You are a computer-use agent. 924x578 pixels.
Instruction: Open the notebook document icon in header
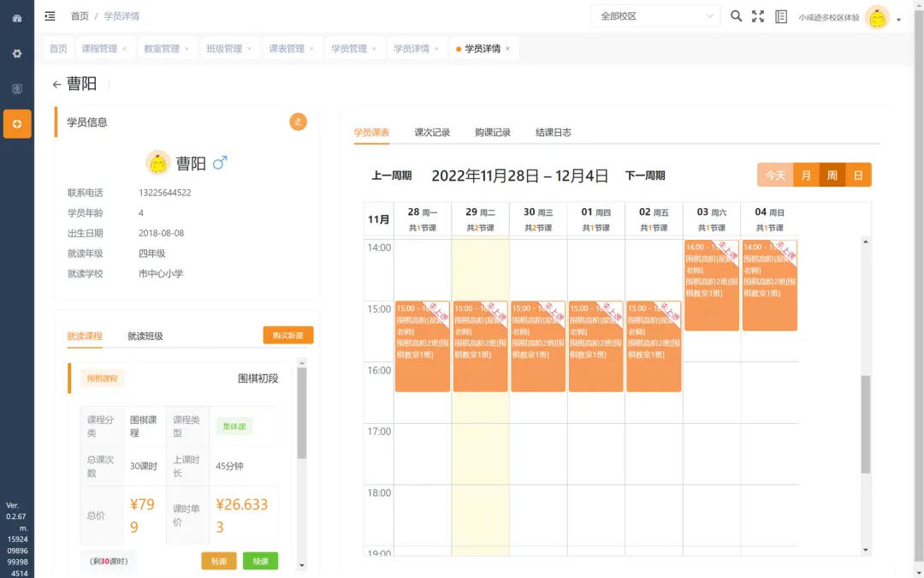780,16
